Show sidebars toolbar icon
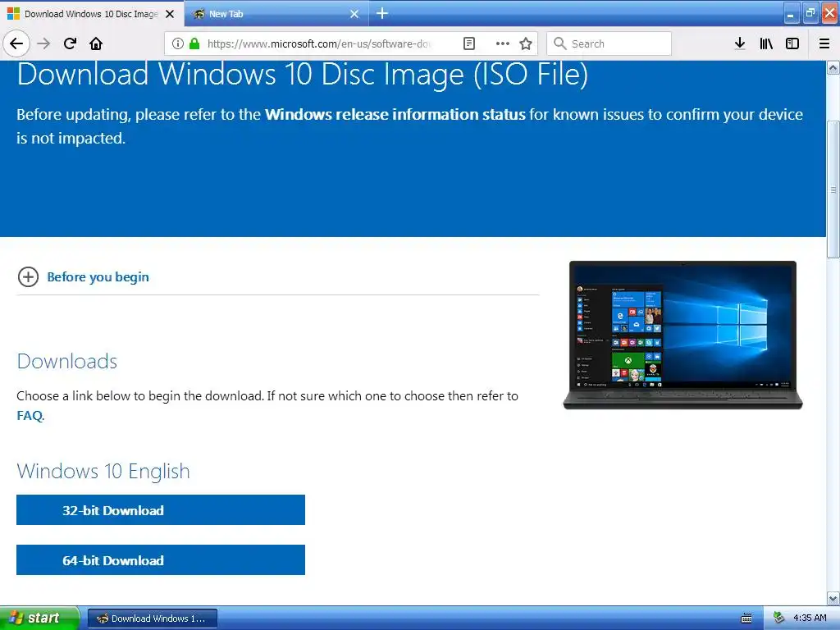The width and height of the screenshot is (840, 630). pos(792,43)
